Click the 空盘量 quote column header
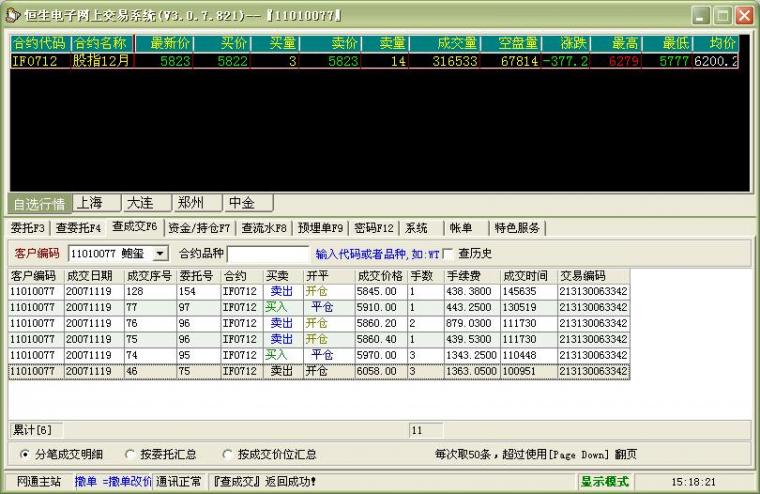This screenshot has width=760, height=494. (x=511, y=43)
